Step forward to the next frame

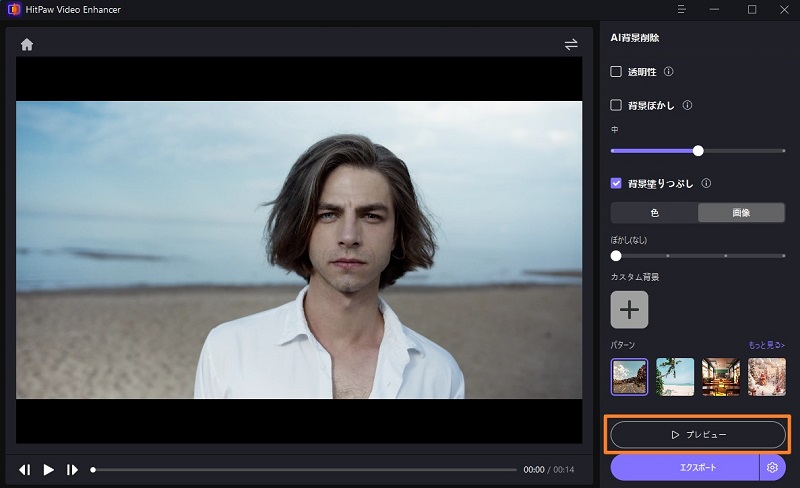tap(72, 469)
